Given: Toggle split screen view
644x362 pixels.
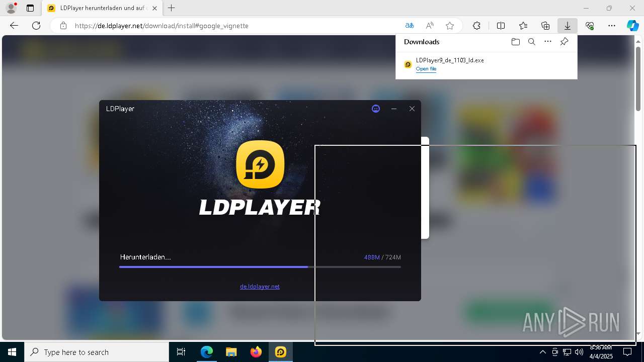Looking at the screenshot, I should pyautogui.click(x=501, y=26).
